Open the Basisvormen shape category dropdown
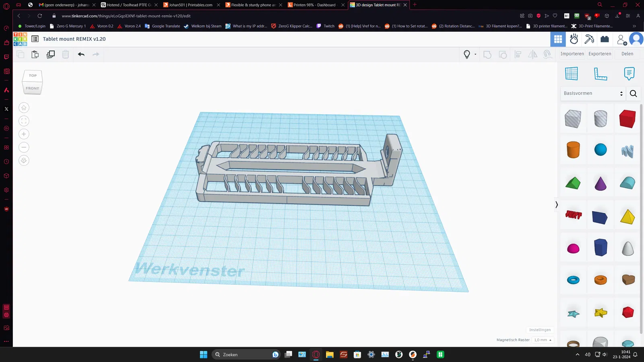644x362 pixels. pyautogui.click(x=593, y=93)
